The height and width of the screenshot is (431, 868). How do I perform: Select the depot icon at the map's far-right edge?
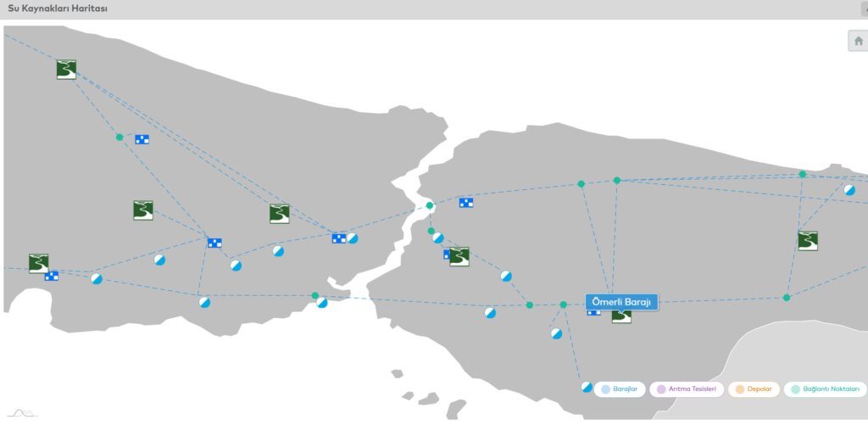[x=849, y=190]
